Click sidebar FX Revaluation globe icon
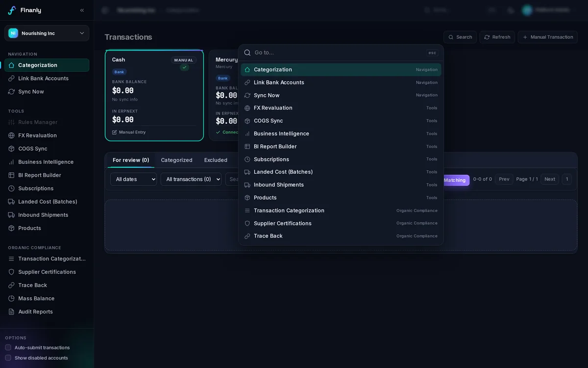 tap(11, 135)
